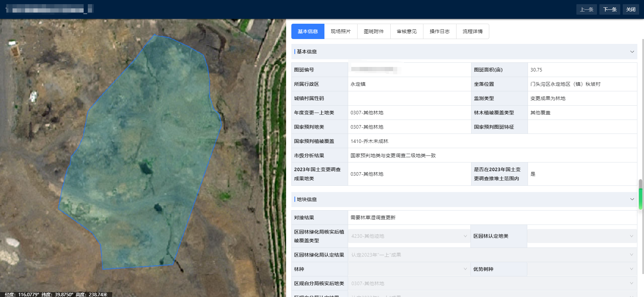Click the 图斑面积(亩) label
This screenshot has width=644, height=297.
pyautogui.click(x=488, y=70)
